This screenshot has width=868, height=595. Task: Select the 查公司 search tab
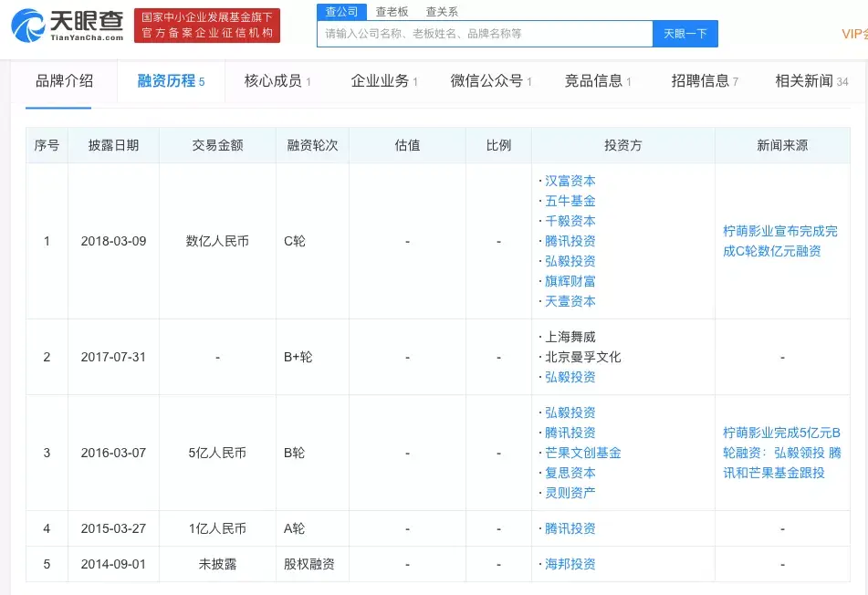pos(341,12)
